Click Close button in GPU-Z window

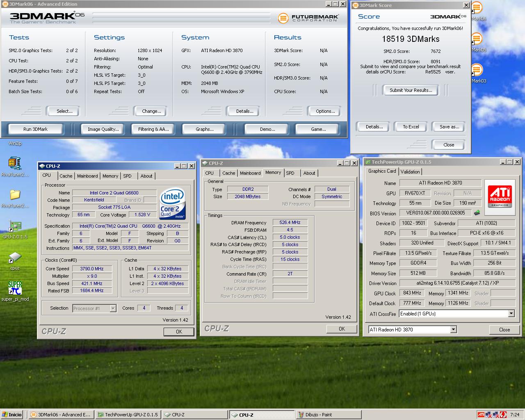coord(504,330)
